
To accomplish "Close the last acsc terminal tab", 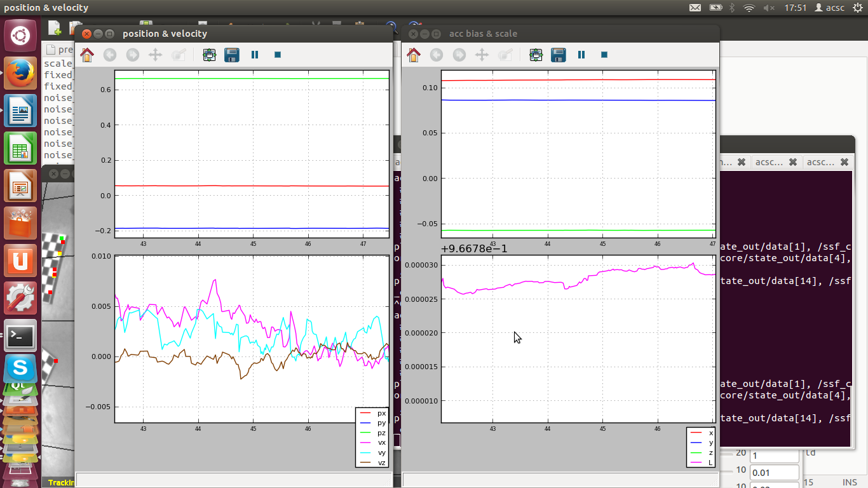I will pos(844,162).
